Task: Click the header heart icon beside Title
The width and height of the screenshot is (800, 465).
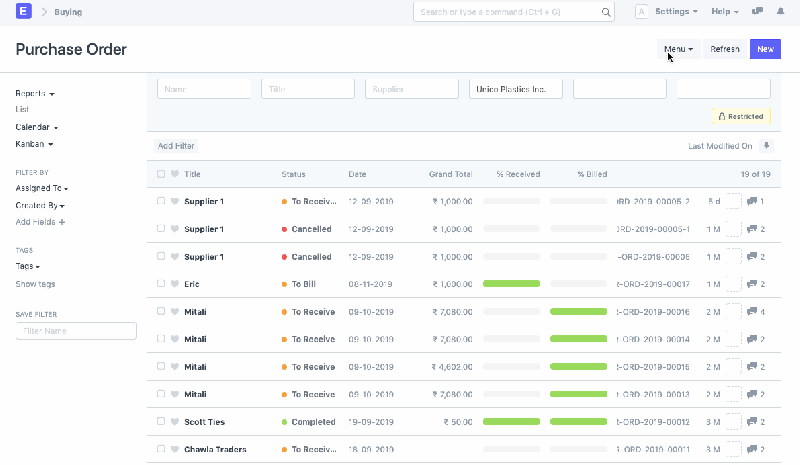Action: [174, 174]
